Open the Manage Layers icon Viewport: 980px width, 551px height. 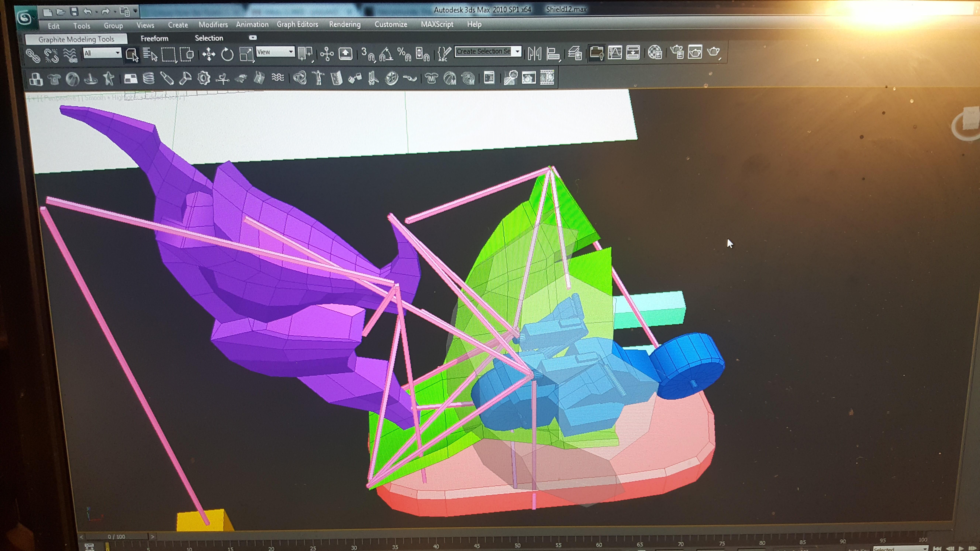click(575, 53)
